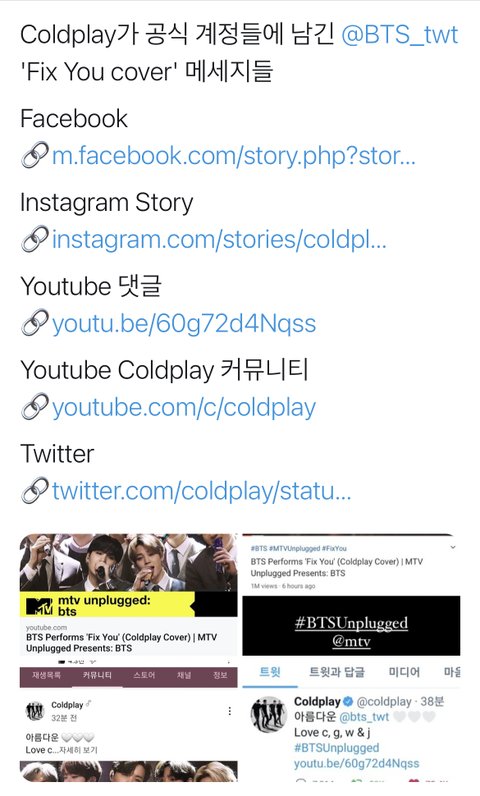
Task: Click the chain icon beside the Instagram link
Action: pyautogui.click(x=35, y=239)
